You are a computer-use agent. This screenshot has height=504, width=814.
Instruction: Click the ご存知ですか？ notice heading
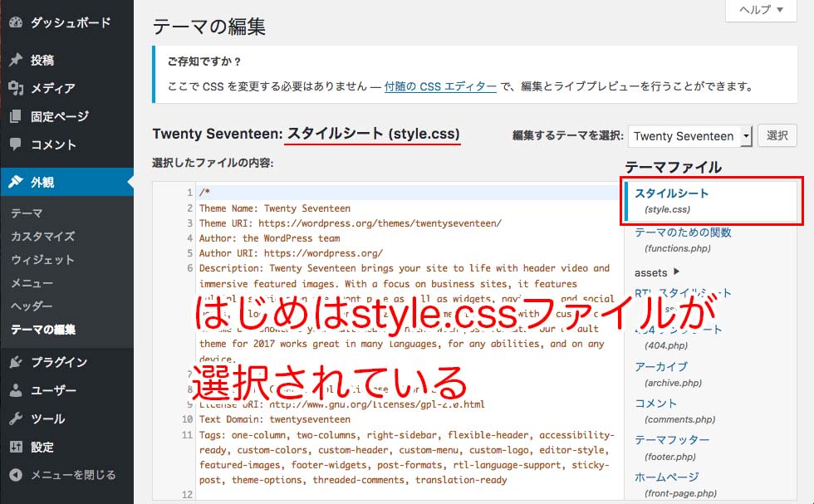point(204,61)
